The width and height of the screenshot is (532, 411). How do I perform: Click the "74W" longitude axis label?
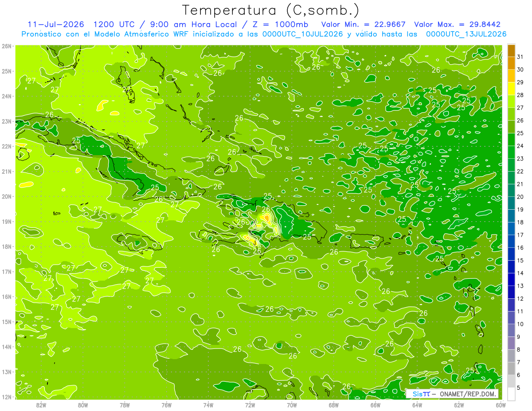tap(208, 405)
